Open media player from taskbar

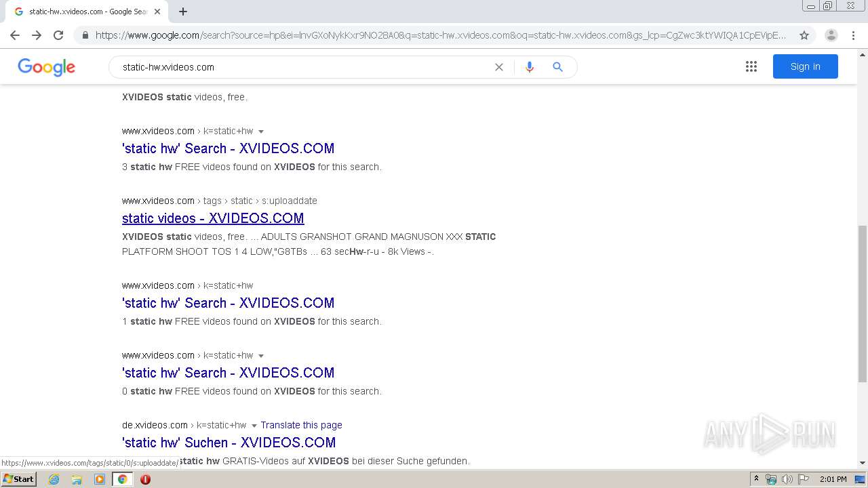pyautogui.click(x=100, y=479)
